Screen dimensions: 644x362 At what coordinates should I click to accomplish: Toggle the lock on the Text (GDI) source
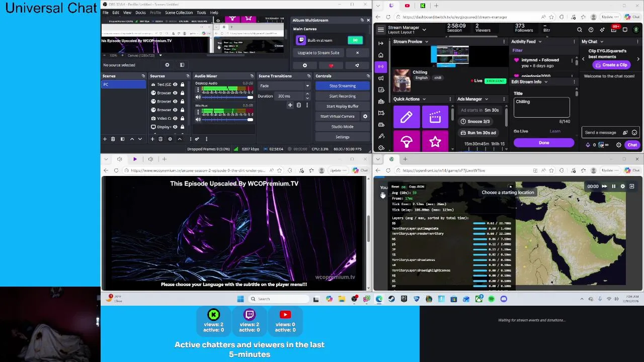pos(183,84)
